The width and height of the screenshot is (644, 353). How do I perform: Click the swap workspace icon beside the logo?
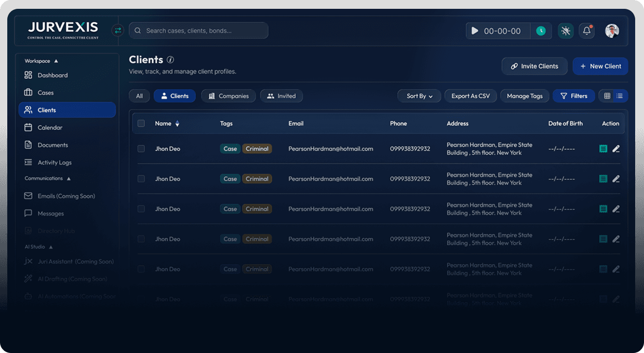tap(118, 31)
